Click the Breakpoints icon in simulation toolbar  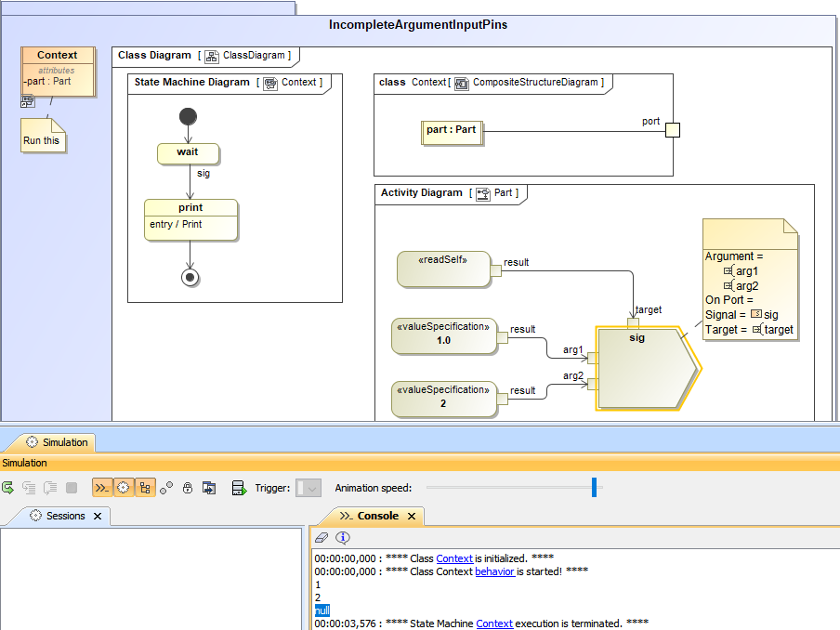(166, 488)
